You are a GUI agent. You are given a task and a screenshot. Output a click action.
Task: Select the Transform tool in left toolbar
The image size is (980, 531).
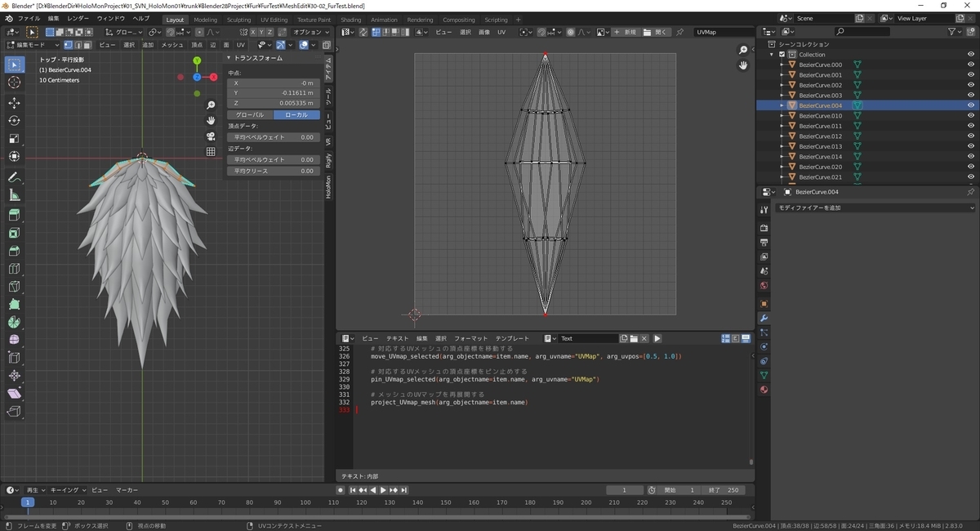14,157
